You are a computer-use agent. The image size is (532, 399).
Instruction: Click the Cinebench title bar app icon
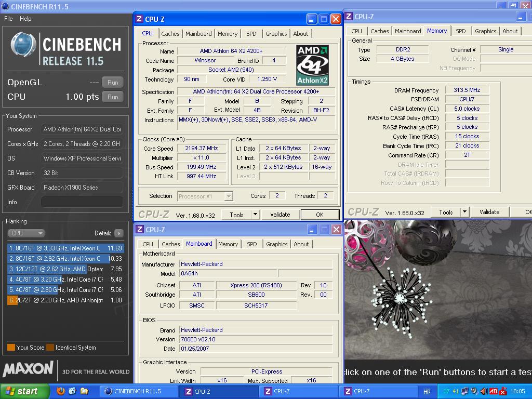(5, 6)
